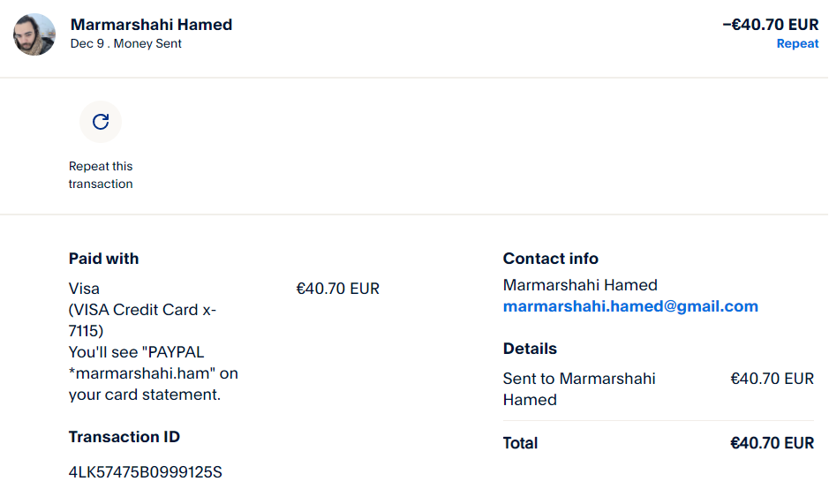The height and width of the screenshot is (504, 829).
Task: Click the card statement PAYPAL *marmarshahi.ham note
Action: pyautogui.click(x=153, y=373)
